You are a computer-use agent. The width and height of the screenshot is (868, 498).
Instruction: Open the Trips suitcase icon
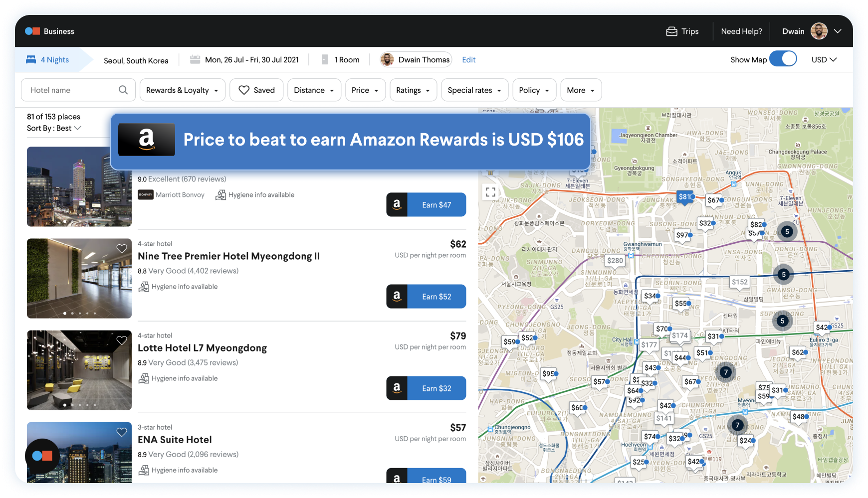pos(671,31)
